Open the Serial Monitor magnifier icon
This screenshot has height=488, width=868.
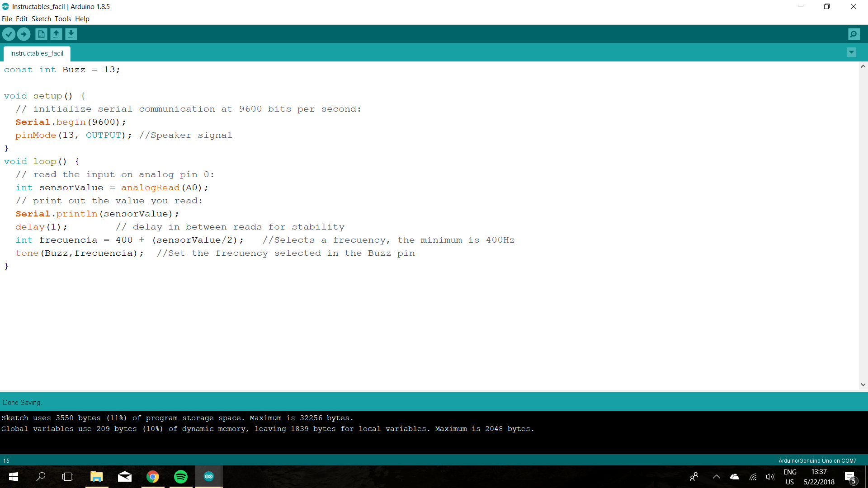tap(854, 34)
